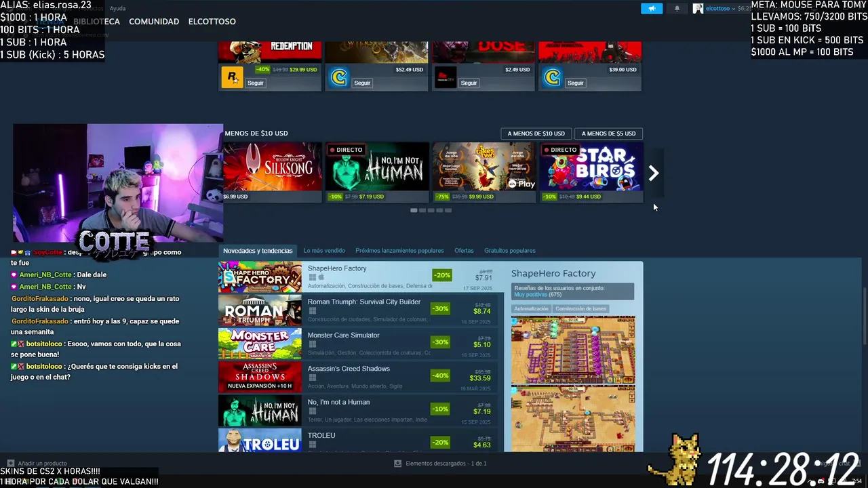Switch to Próximos lanzamientos populares tab
This screenshot has height=488, width=868.
[x=399, y=251]
